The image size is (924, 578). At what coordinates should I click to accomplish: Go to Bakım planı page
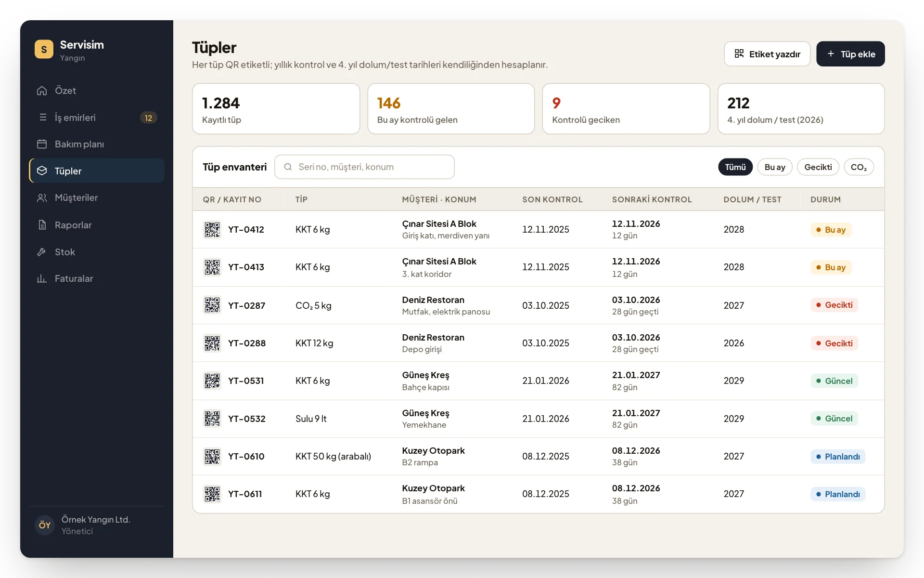(97, 144)
